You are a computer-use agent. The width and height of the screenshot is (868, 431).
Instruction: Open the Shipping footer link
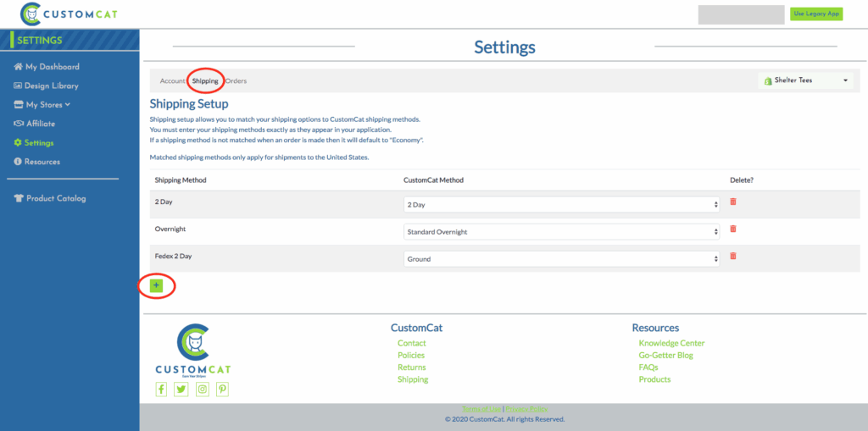click(x=413, y=379)
